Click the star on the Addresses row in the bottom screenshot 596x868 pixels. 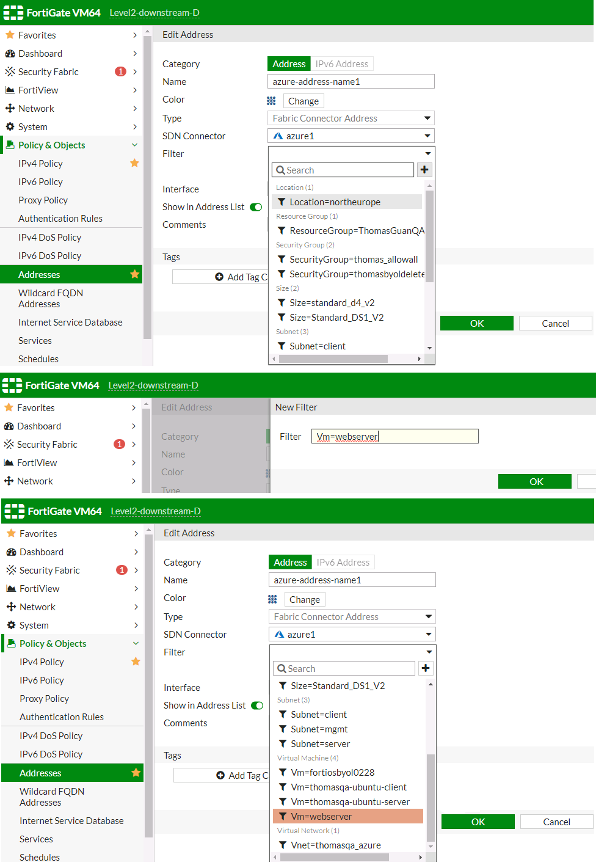(x=136, y=773)
